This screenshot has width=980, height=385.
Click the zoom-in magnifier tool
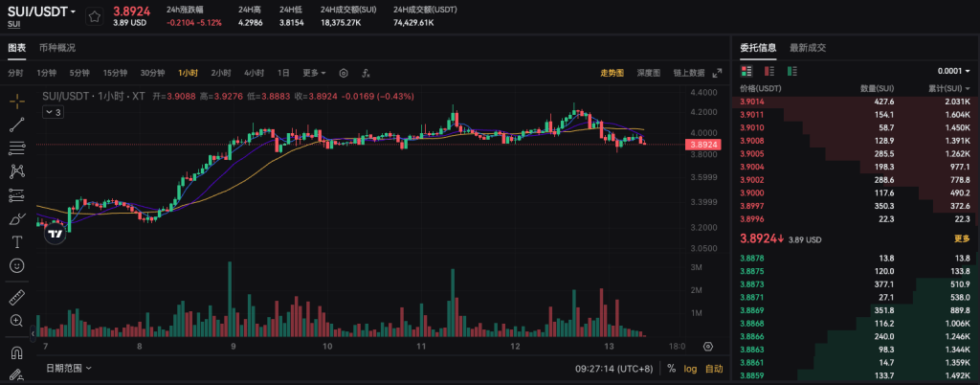point(17,322)
